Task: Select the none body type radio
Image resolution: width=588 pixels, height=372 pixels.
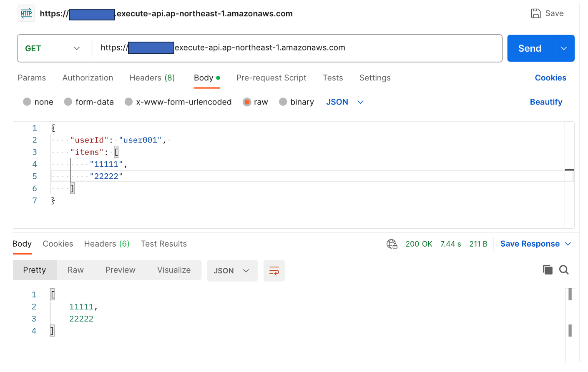Action: [27, 102]
